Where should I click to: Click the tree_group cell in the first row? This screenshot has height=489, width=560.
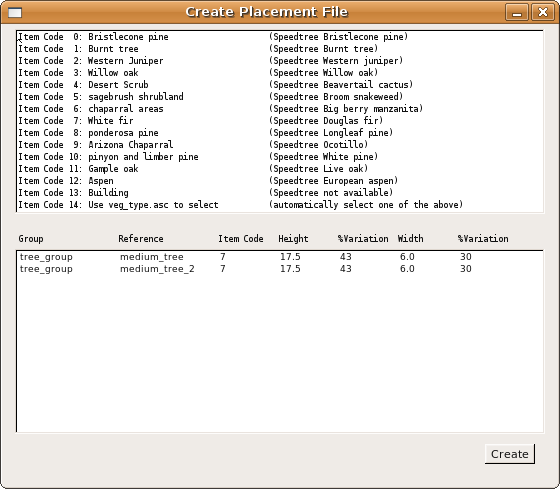pyautogui.click(x=46, y=257)
